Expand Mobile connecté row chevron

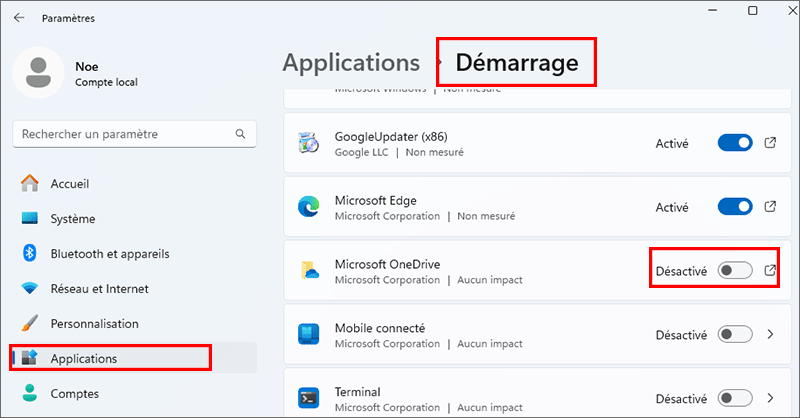click(770, 334)
